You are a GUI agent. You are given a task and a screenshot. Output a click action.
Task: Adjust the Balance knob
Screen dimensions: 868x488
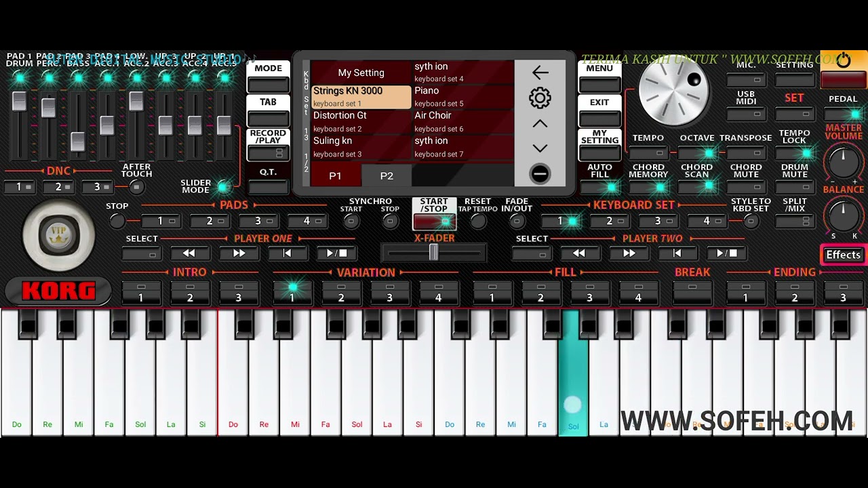pyautogui.click(x=843, y=216)
